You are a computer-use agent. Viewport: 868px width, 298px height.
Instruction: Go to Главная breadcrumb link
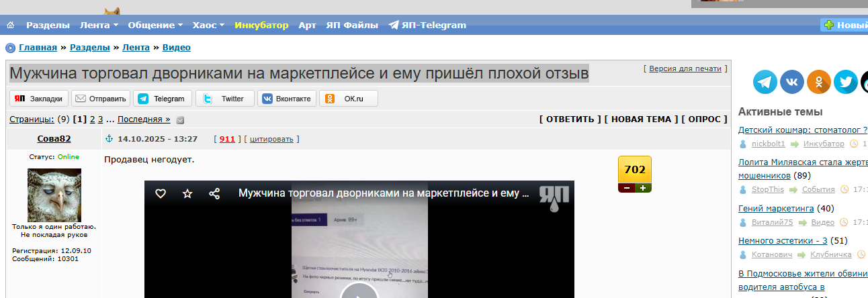pyautogui.click(x=38, y=48)
